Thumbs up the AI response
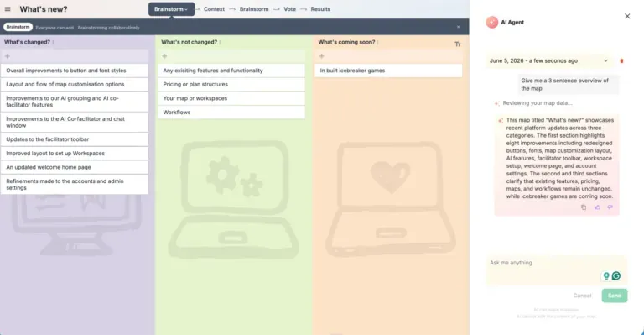Image resolution: width=644 pixels, height=335 pixels. coord(597,207)
